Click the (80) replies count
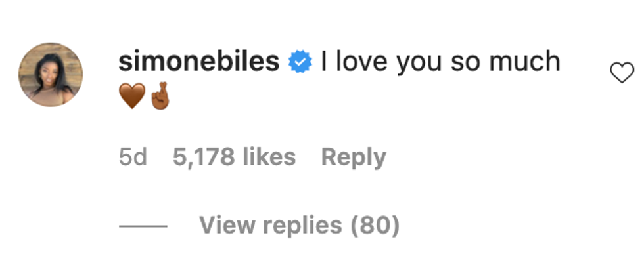Screen dimensions: 644x271 click(x=375, y=226)
